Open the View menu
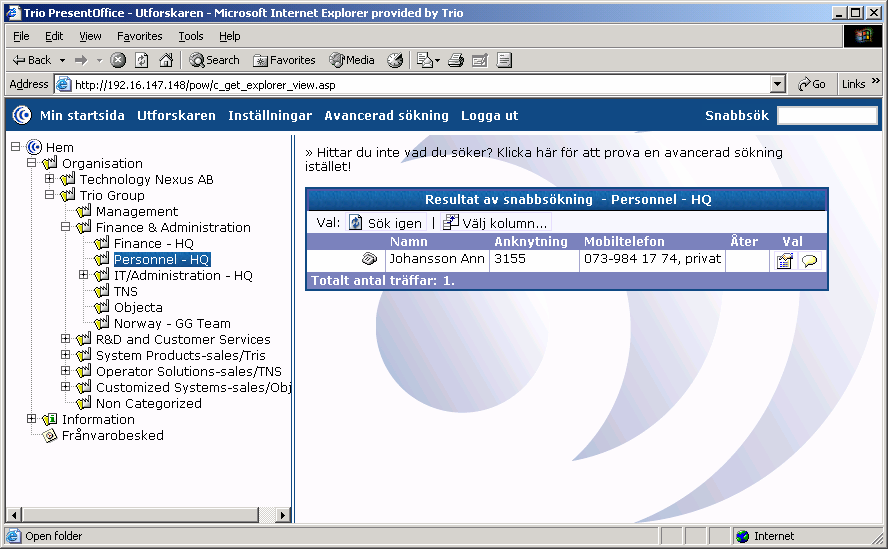The image size is (888, 549). pyautogui.click(x=90, y=36)
